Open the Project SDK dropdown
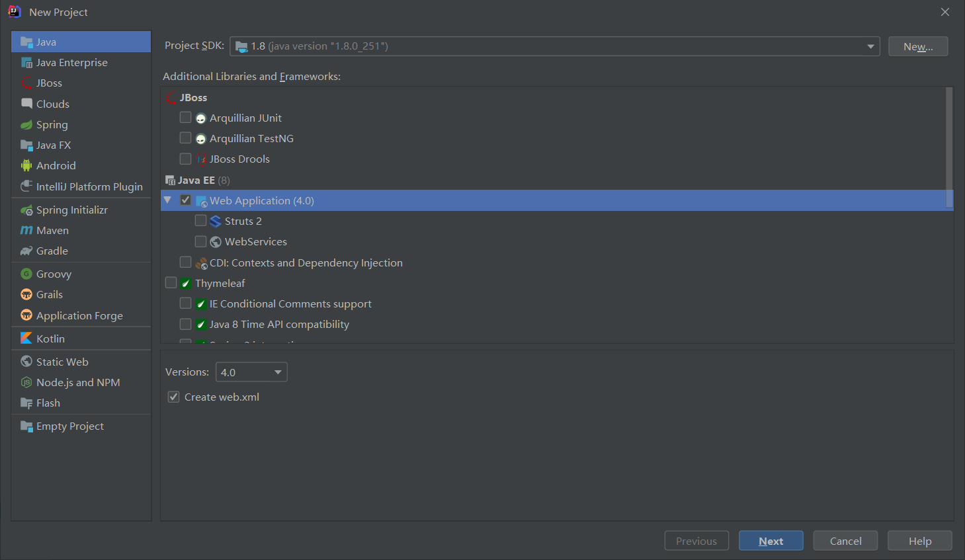Viewport: 965px width, 560px height. (x=554, y=46)
